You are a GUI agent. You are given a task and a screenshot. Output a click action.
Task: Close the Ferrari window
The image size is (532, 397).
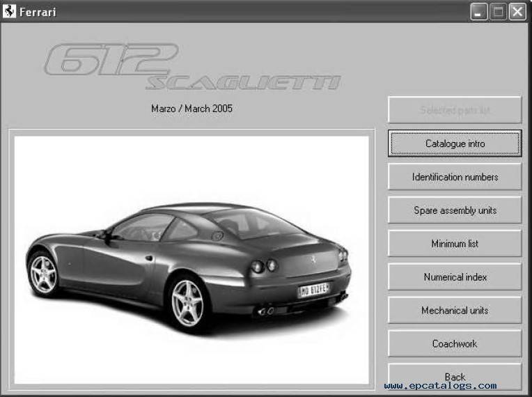(x=517, y=13)
